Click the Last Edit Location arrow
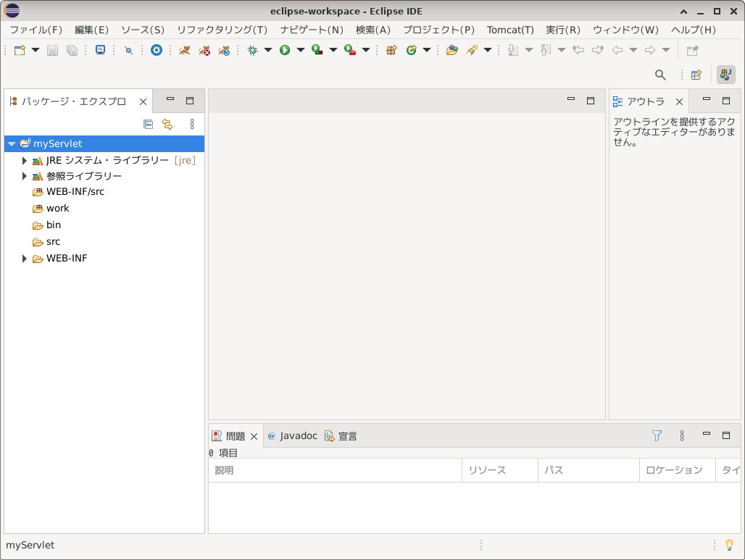The height and width of the screenshot is (560, 745). (x=578, y=50)
